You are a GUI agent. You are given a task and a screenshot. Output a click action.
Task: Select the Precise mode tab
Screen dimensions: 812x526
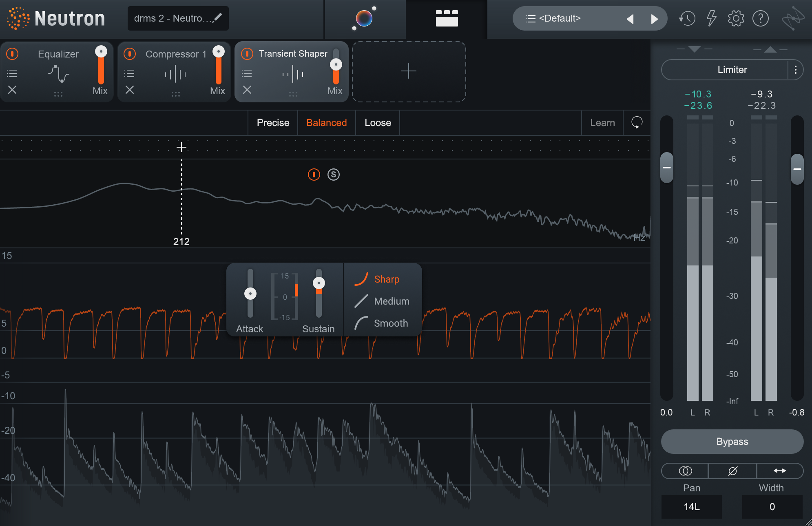(273, 123)
